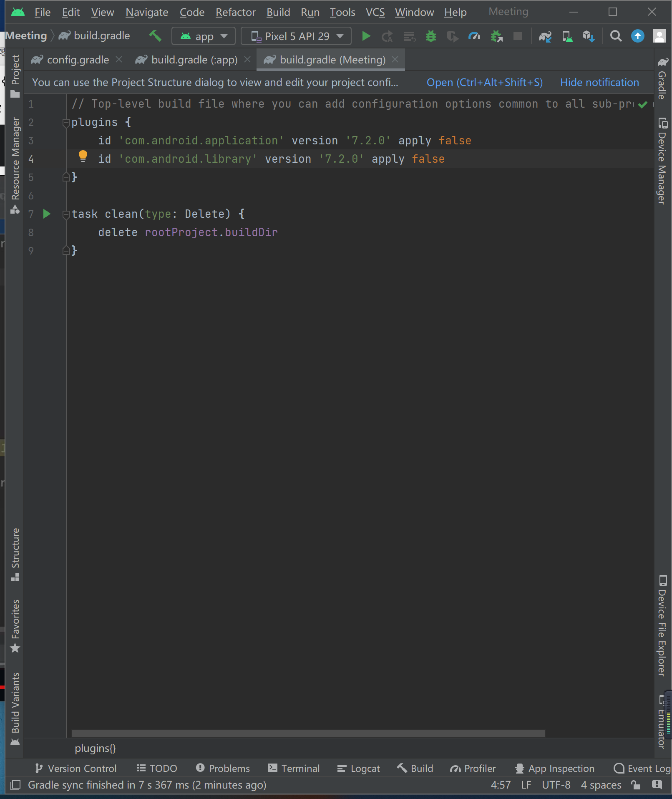The width and height of the screenshot is (672, 799).
Task: Open the Project tool window
Action: [15, 76]
